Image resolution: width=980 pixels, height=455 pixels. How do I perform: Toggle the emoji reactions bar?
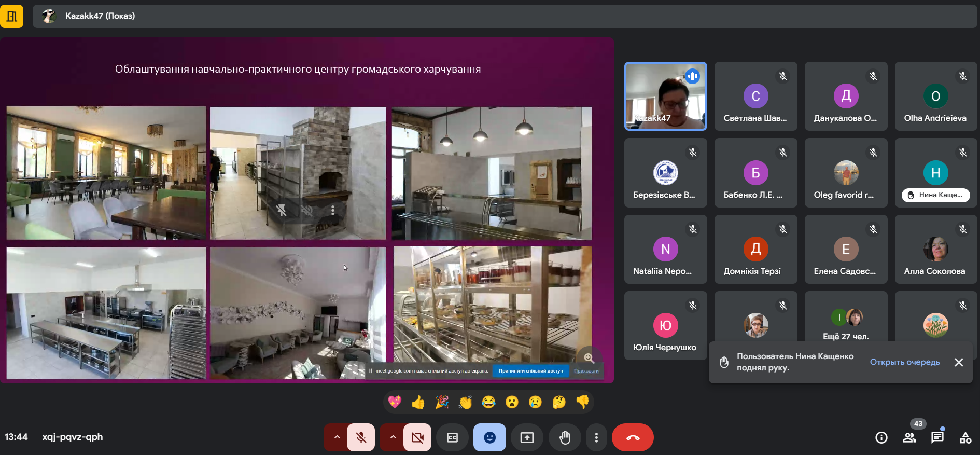489,437
